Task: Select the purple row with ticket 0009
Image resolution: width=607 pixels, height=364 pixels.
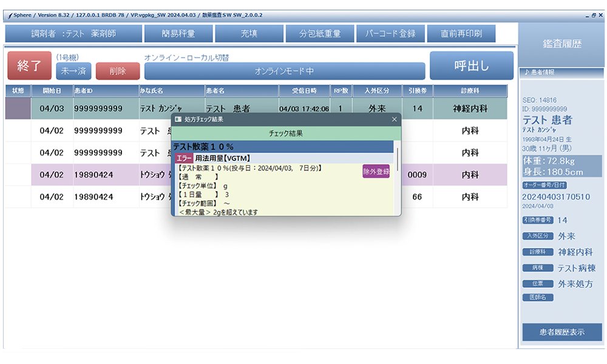Action: (x=269, y=175)
